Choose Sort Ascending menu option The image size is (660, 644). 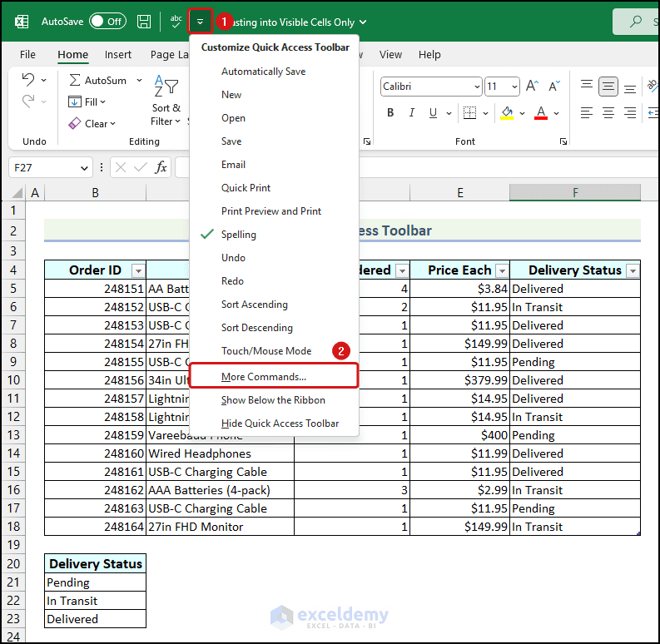[274, 305]
